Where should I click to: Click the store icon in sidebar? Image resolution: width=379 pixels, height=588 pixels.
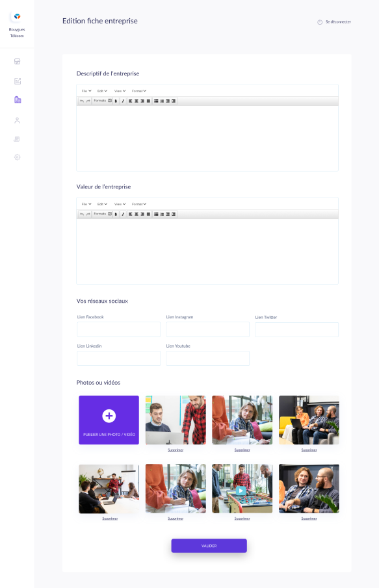click(18, 62)
